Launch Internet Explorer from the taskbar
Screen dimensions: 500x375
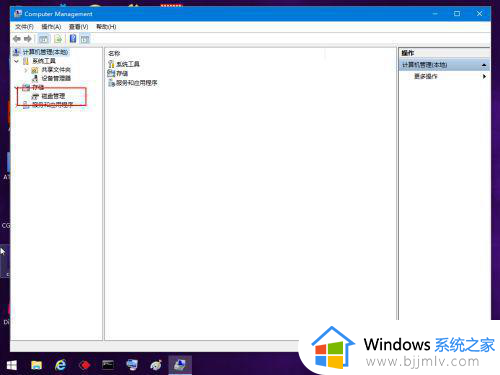[x=60, y=365]
